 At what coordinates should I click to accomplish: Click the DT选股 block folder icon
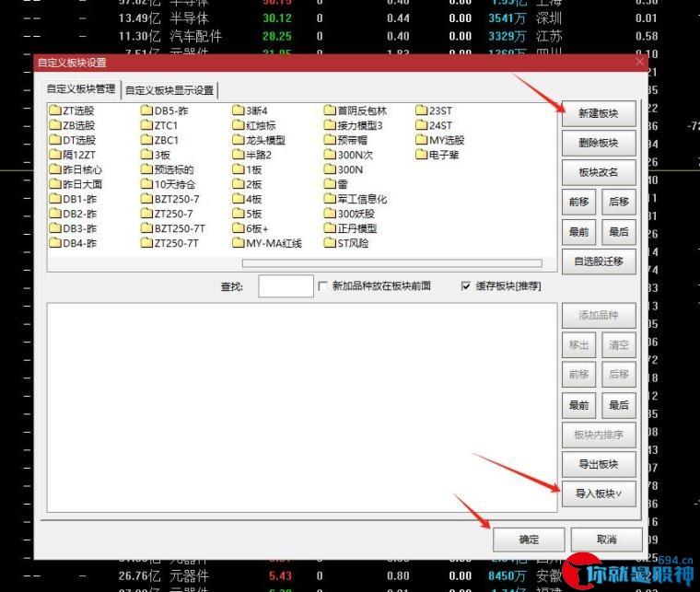55,140
